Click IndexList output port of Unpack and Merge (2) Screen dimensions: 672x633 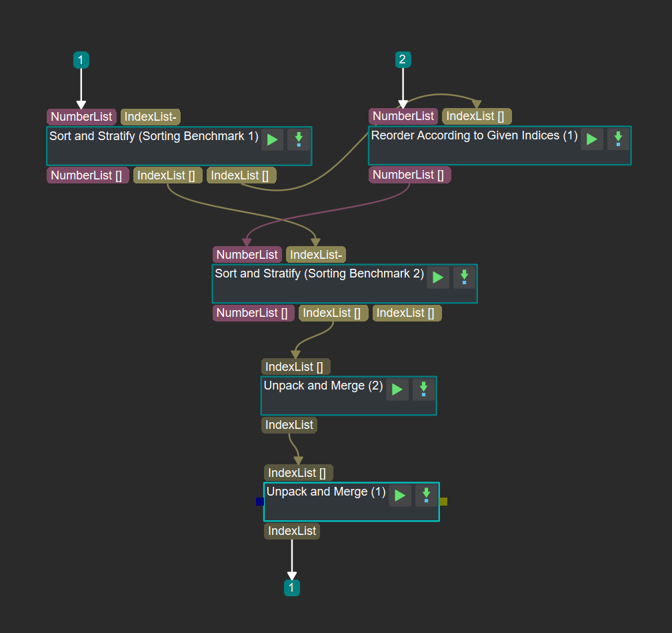pos(289,425)
